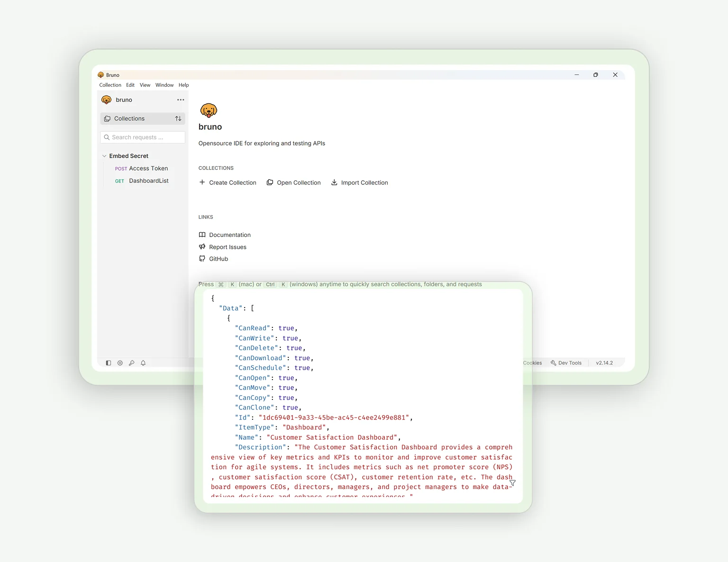The width and height of the screenshot is (728, 562).
Task: Open the Window menu
Action: (x=164, y=85)
